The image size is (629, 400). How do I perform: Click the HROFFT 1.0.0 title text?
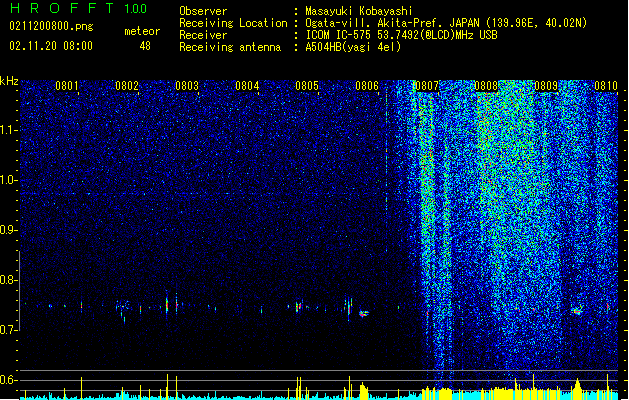click(78, 8)
